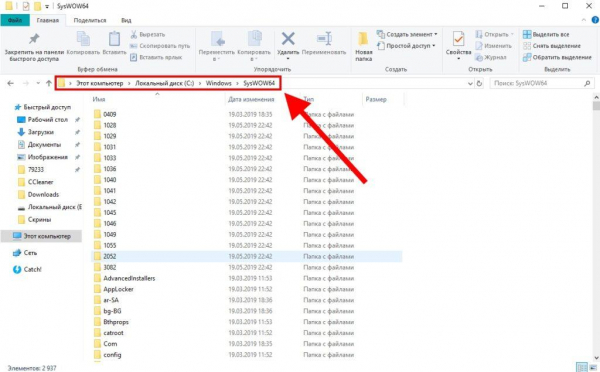Click Select all (Выделить все) icon
Screen dimensions: 600x372
[527, 34]
